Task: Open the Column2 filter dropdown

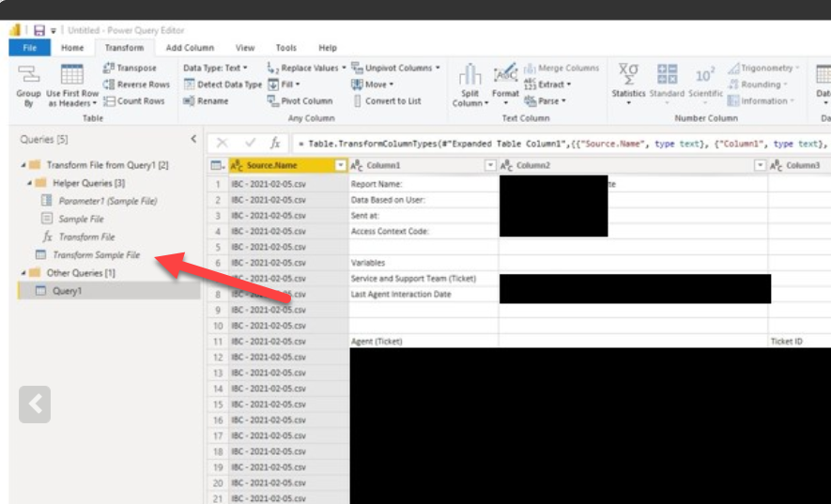Action: (760, 165)
